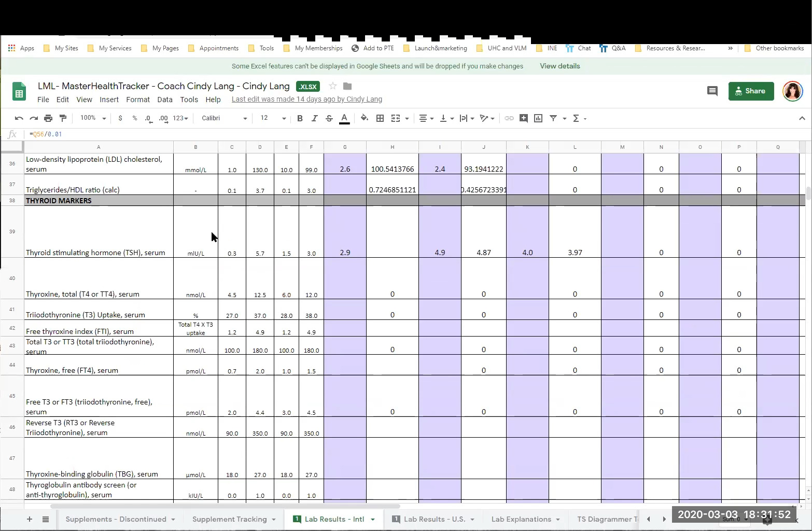Star this LML MasterHealthTracker document
The width and height of the screenshot is (812, 531).
pyautogui.click(x=333, y=86)
